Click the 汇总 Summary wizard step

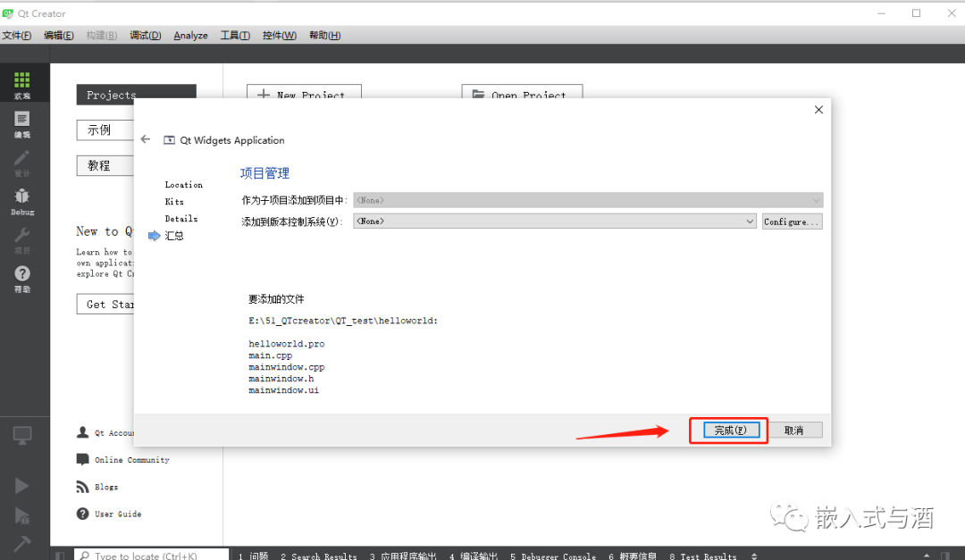point(174,236)
